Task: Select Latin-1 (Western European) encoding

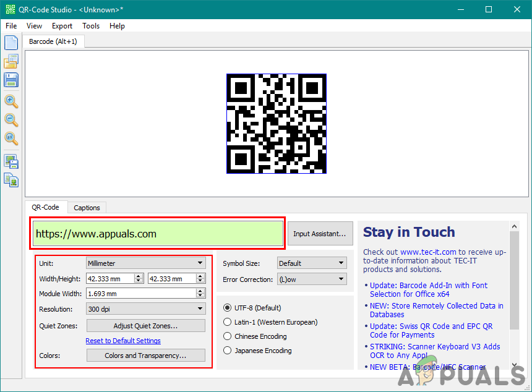Action: click(x=227, y=322)
